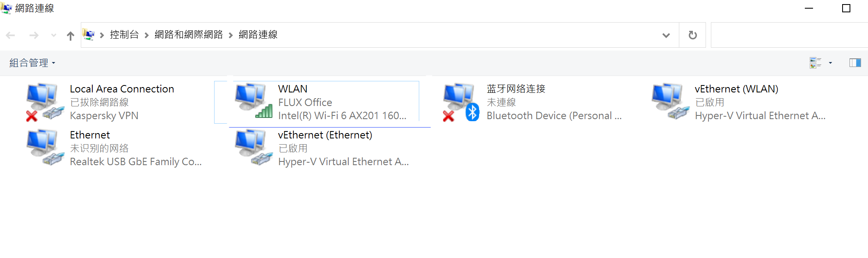
Task: Click the back navigation arrow
Action: pyautogui.click(x=11, y=36)
